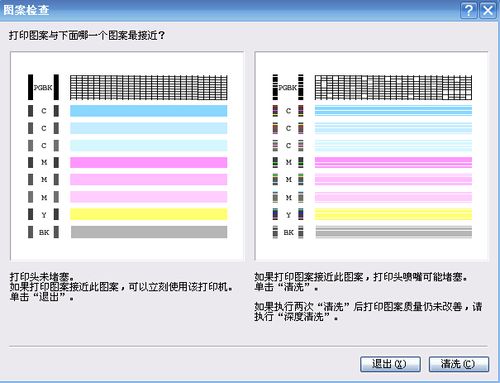Click the PGBK grid in the clogged pattern
The height and width of the screenshot is (383, 500).
[393, 87]
